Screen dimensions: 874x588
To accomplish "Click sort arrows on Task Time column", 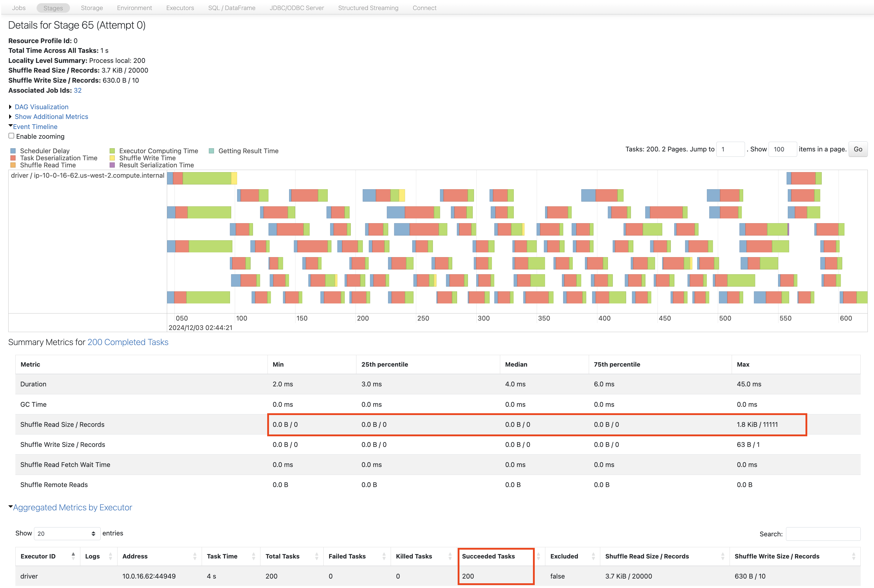I will pos(254,556).
